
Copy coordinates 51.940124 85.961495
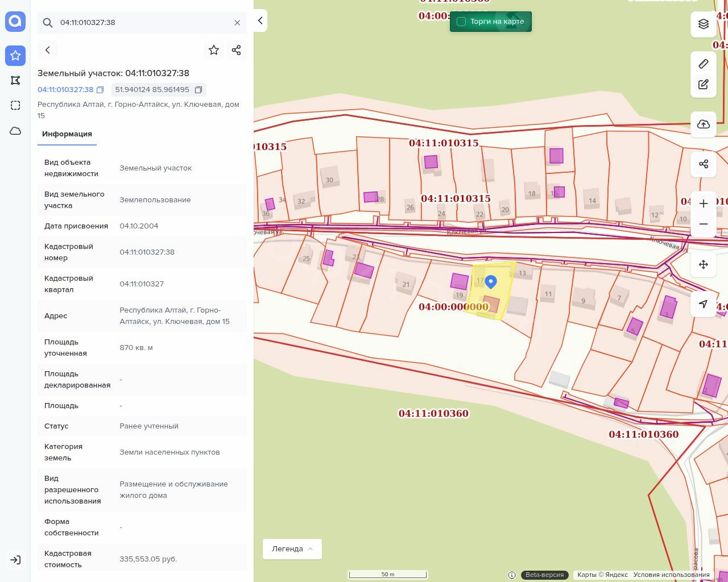click(198, 90)
